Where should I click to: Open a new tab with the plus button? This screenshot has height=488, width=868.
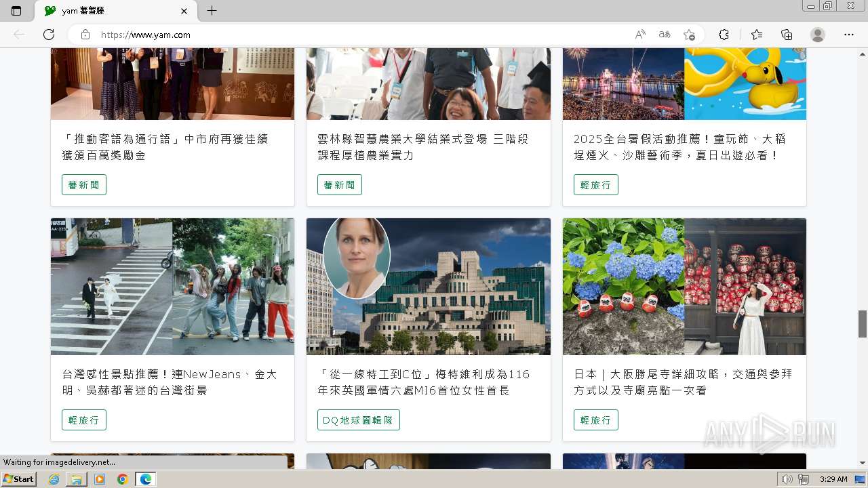(x=212, y=11)
